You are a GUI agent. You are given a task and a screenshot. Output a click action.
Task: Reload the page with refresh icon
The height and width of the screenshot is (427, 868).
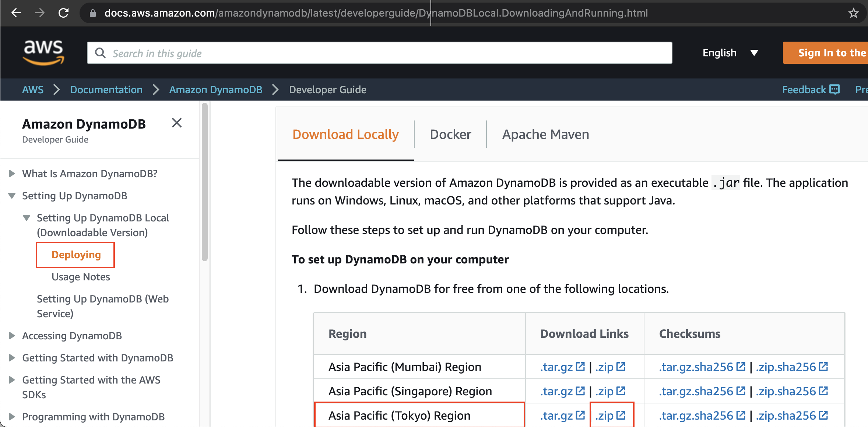(x=63, y=13)
